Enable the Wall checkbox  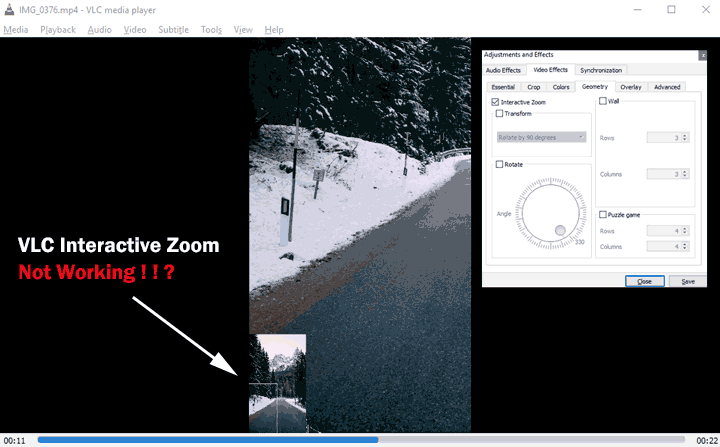(603, 101)
